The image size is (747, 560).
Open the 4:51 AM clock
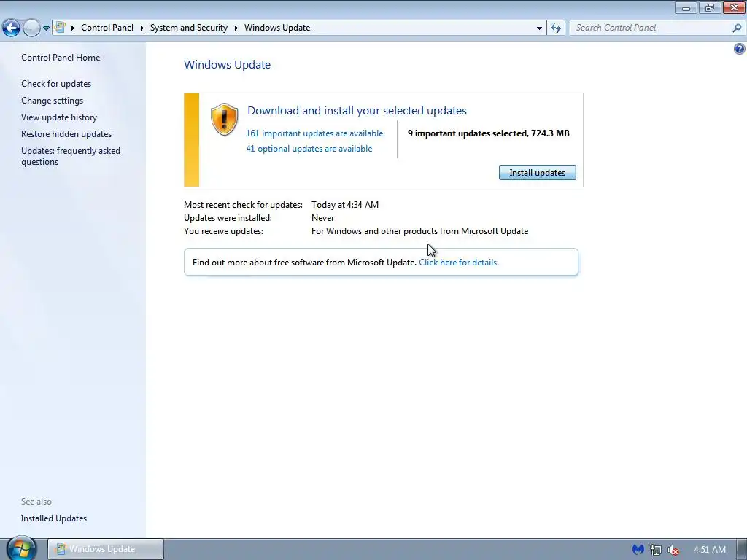click(x=709, y=550)
